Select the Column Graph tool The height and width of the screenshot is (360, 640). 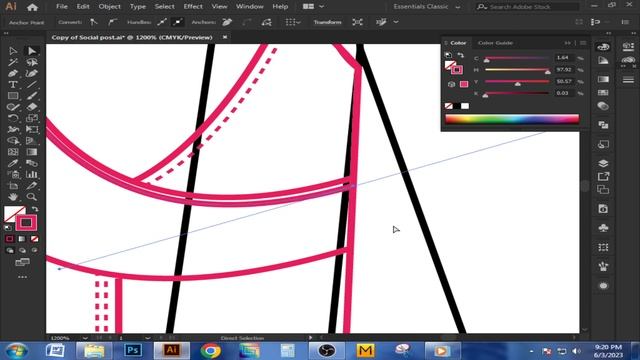pos(32,174)
